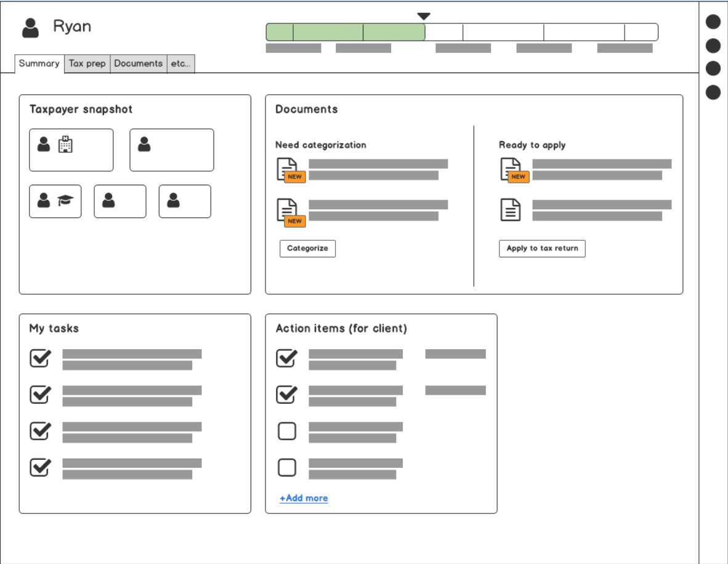Open taxpayer card with building icon
The height and width of the screenshot is (564, 728).
point(71,150)
